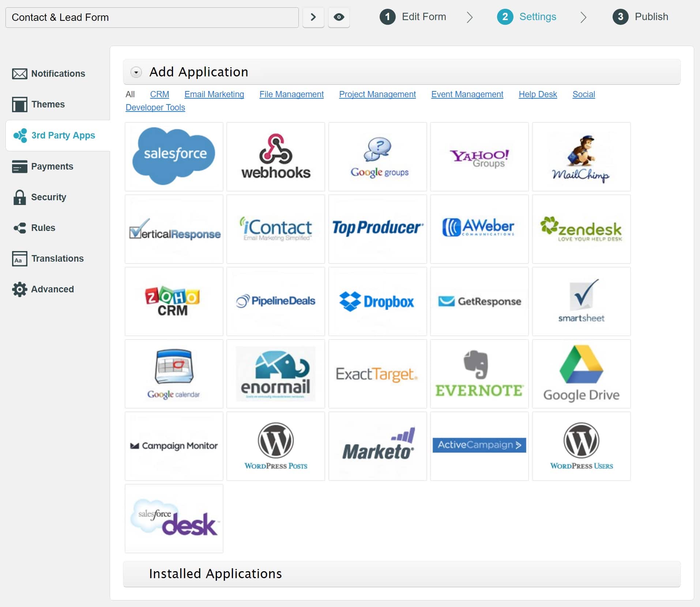The height and width of the screenshot is (607, 700).
Task: Select the Smartsheet app
Action: pyautogui.click(x=581, y=301)
